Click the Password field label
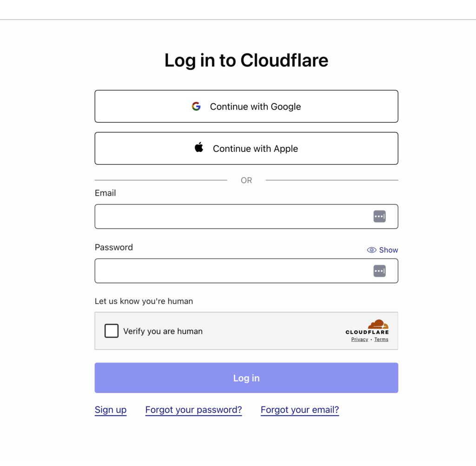The image size is (476, 466). click(x=114, y=247)
